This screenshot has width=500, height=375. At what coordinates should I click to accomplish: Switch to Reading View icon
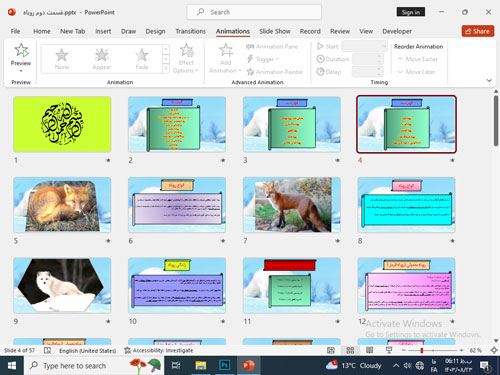(369, 350)
